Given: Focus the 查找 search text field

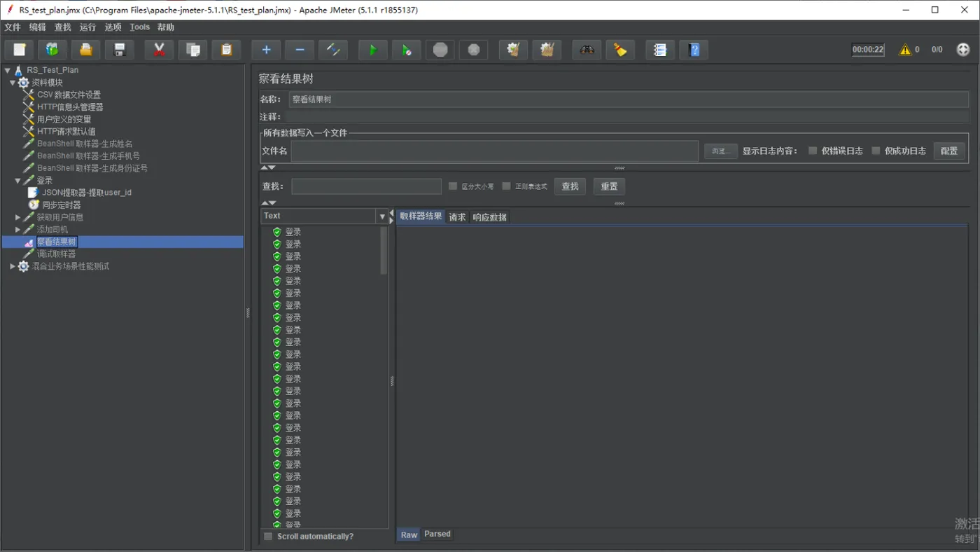Looking at the screenshot, I should tap(366, 186).
